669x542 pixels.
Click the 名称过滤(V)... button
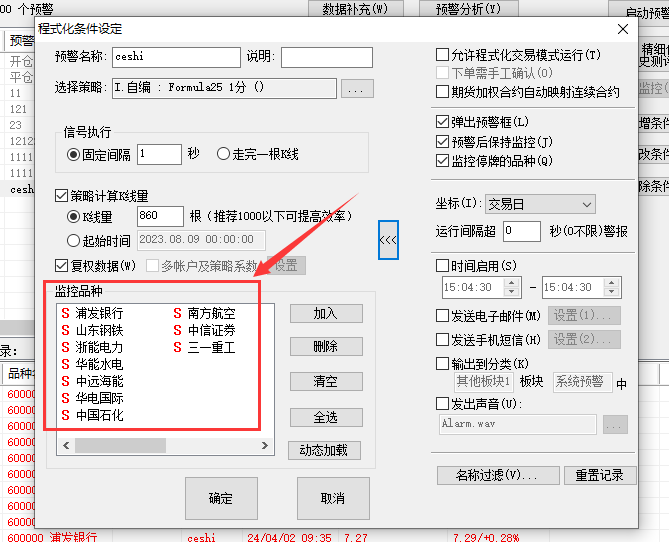coord(498,475)
